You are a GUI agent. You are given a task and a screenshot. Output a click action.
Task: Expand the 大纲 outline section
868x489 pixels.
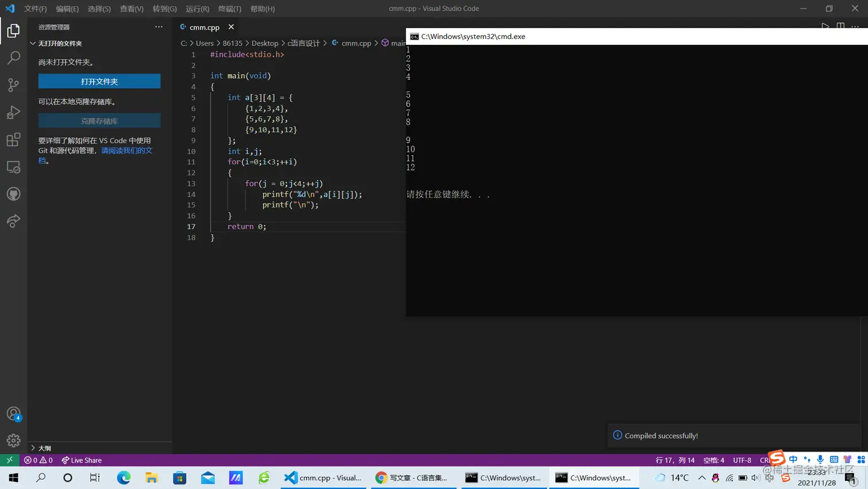click(44, 448)
